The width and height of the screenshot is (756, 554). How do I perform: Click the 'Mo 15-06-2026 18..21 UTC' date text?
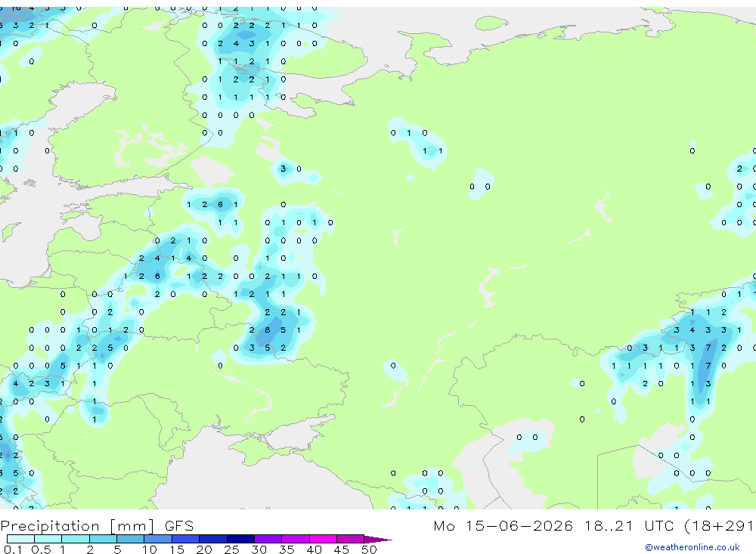click(553, 525)
